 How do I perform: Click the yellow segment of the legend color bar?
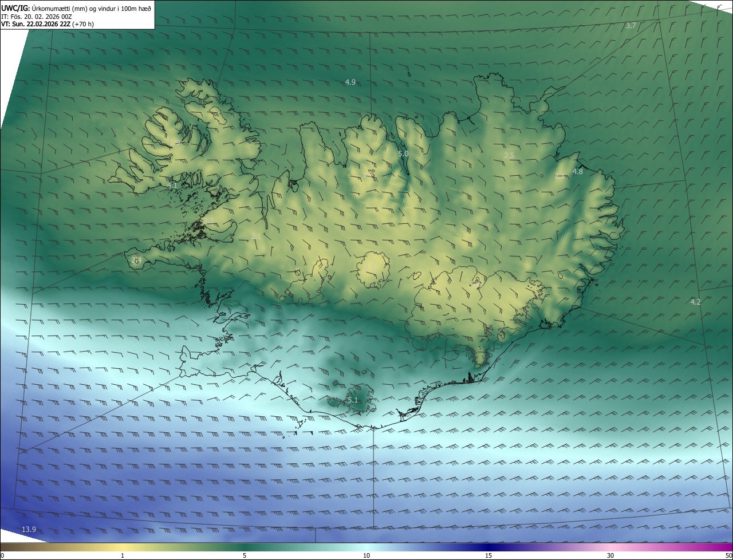(123, 547)
